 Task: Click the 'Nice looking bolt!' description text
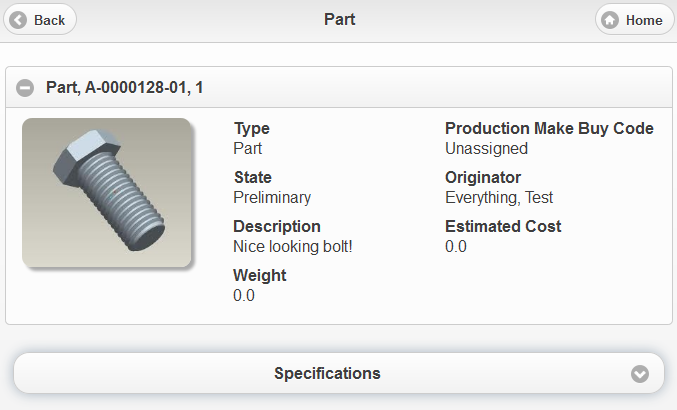(x=290, y=246)
